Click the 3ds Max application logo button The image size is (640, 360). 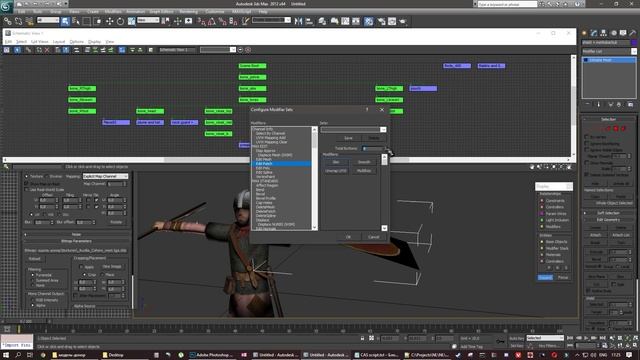point(6,7)
